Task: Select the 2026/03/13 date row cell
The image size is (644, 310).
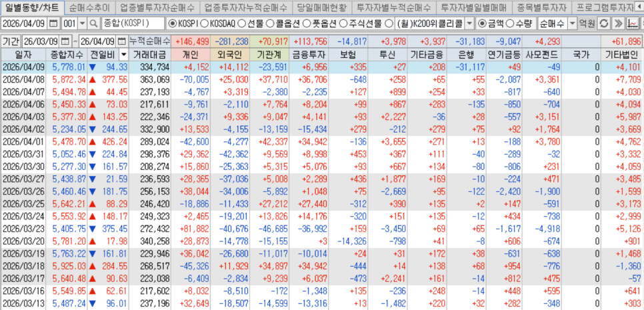Action: pyautogui.click(x=23, y=303)
